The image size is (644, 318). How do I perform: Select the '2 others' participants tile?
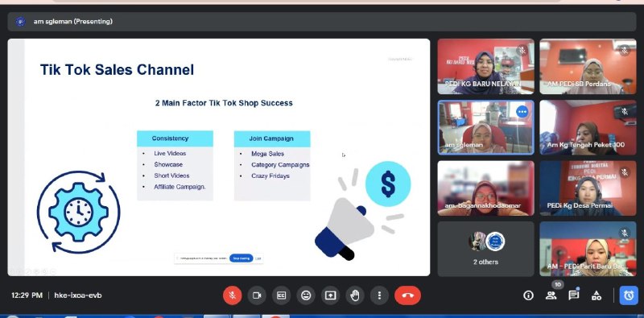[x=486, y=249]
